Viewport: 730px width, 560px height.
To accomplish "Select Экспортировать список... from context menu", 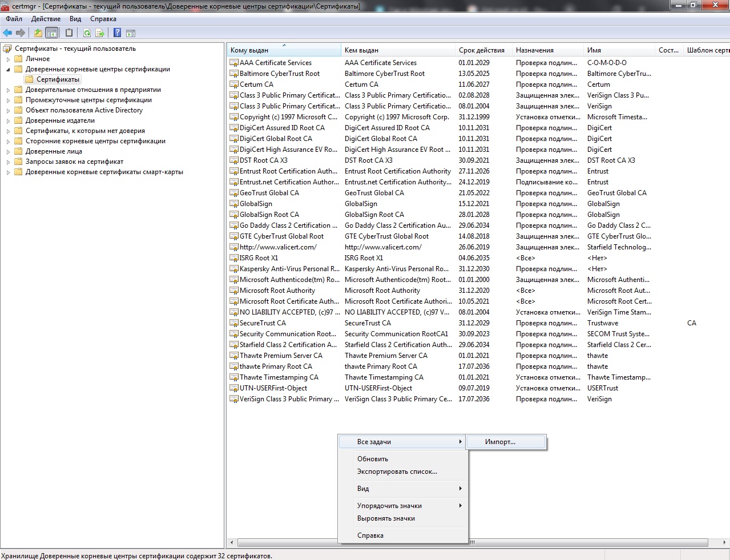I will tap(397, 472).
